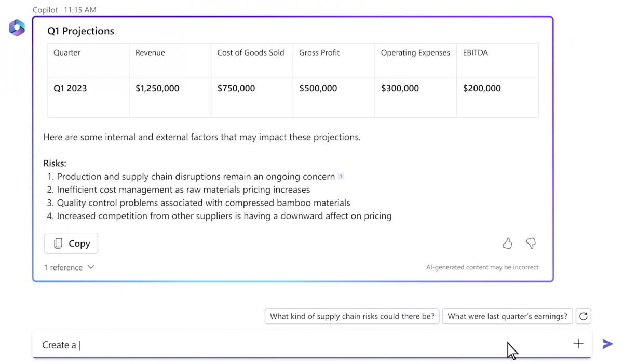Screen dimensions: 623x364
Task: Click the copy pages icon inside the Copy button
Action: [58, 243]
